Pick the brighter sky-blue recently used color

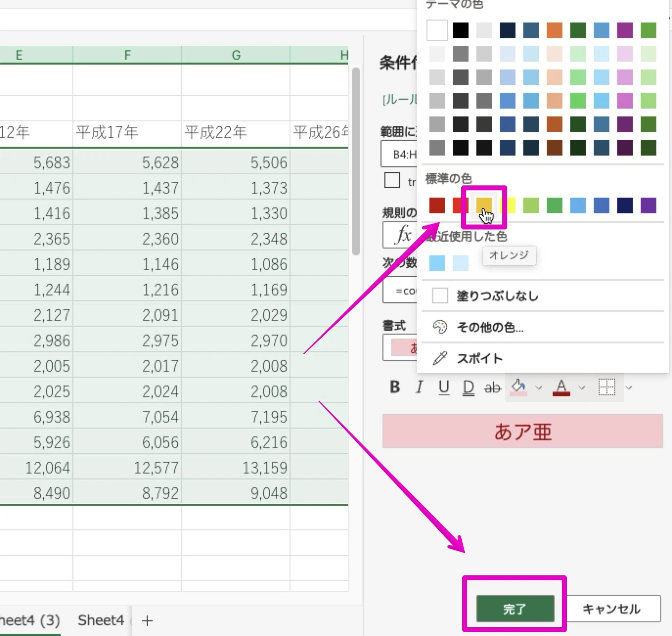437,263
